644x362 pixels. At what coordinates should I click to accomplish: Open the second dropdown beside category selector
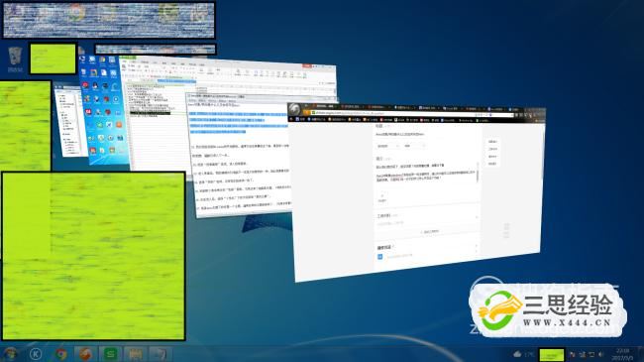(415, 146)
